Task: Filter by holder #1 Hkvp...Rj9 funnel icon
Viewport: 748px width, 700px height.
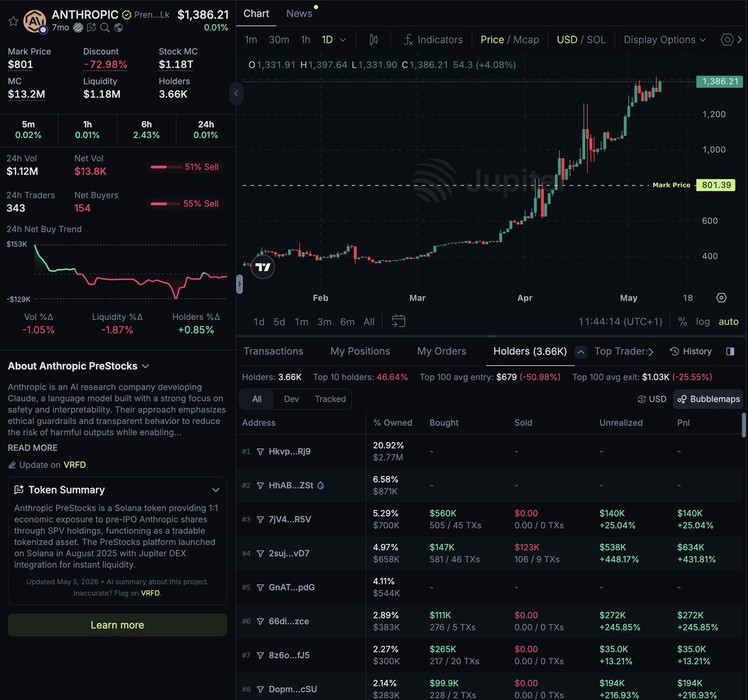Action: [261, 451]
